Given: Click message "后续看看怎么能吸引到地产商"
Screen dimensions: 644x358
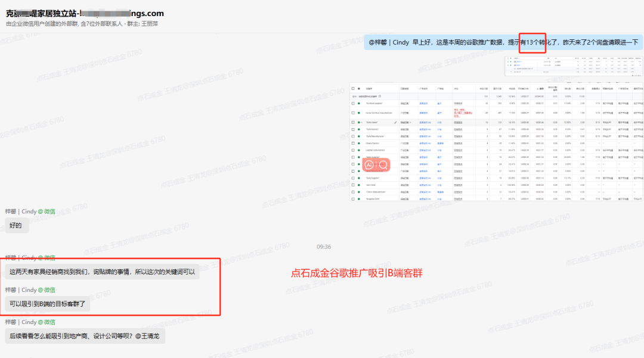Looking at the screenshot, I should pyautogui.click(x=85, y=336).
